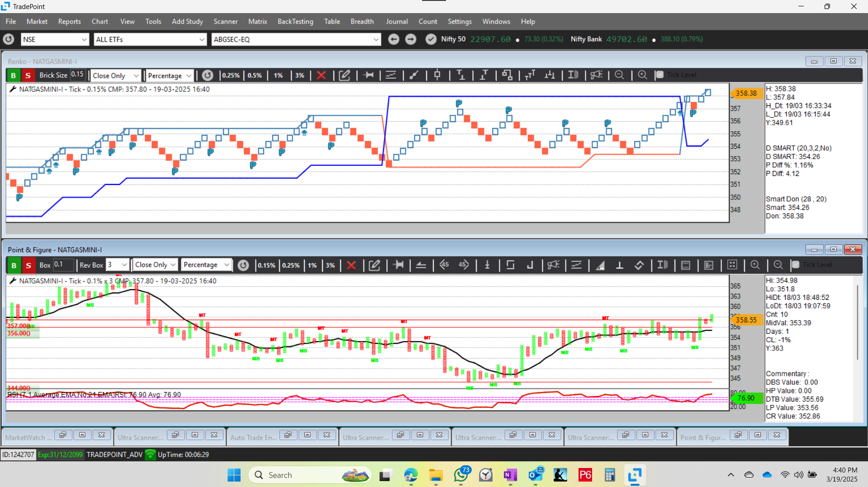Set Renko brick size to 0.5%
Screen dimensions: 868x487
(255, 76)
